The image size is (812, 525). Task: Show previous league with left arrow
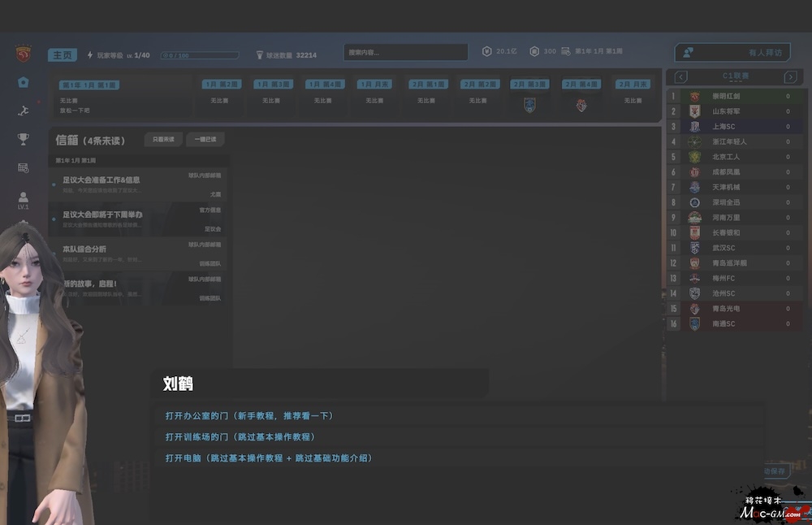[680, 77]
